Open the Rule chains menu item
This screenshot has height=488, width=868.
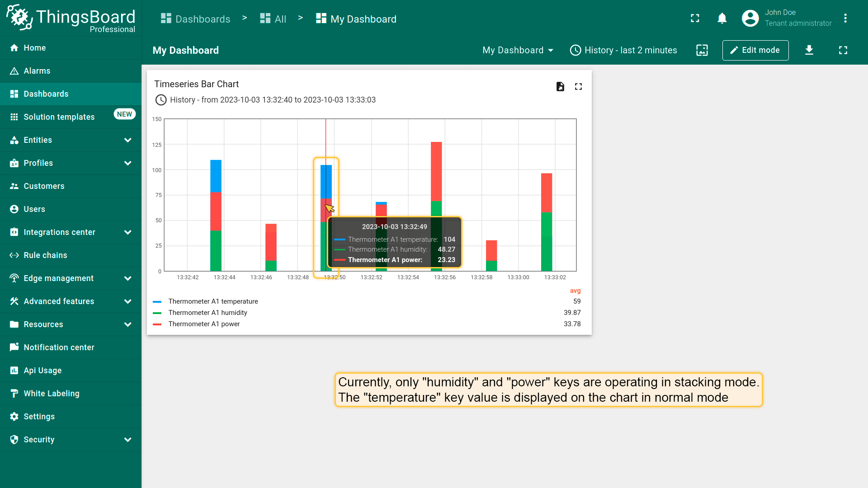point(45,255)
